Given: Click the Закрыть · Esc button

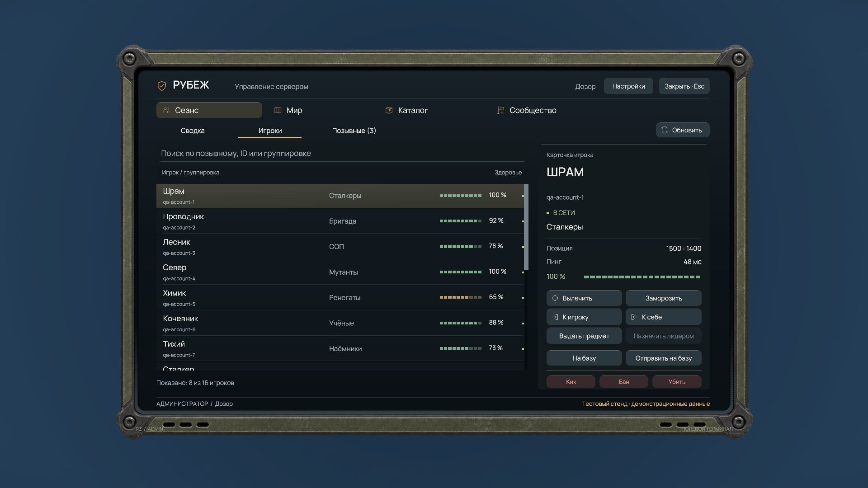Looking at the screenshot, I should pyautogui.click(x=684, y=86).
